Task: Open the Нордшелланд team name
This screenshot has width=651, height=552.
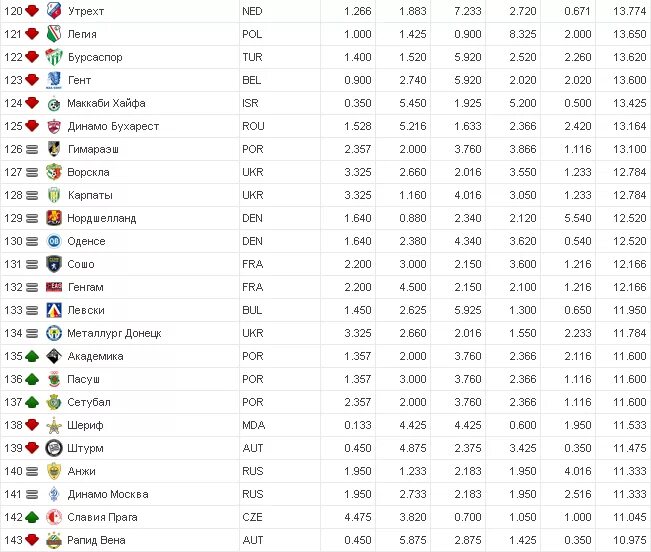Action: [x=102, y=218]
